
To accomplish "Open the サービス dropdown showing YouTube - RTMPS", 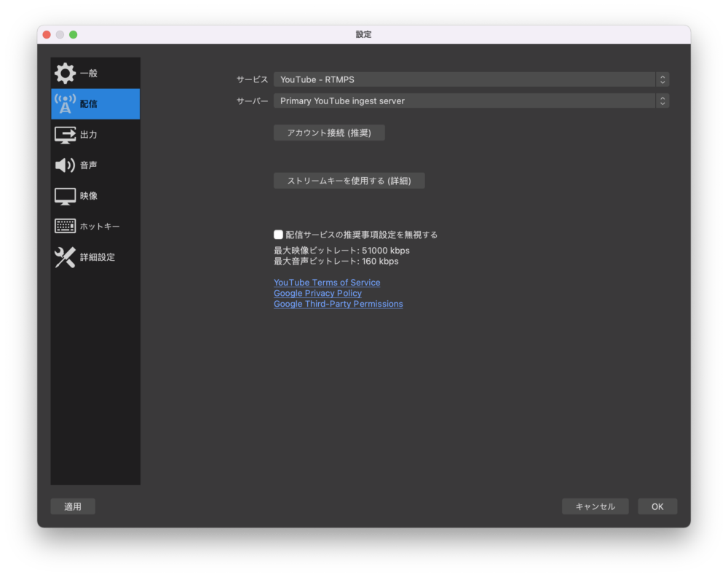I will click(x=471, y=79).
